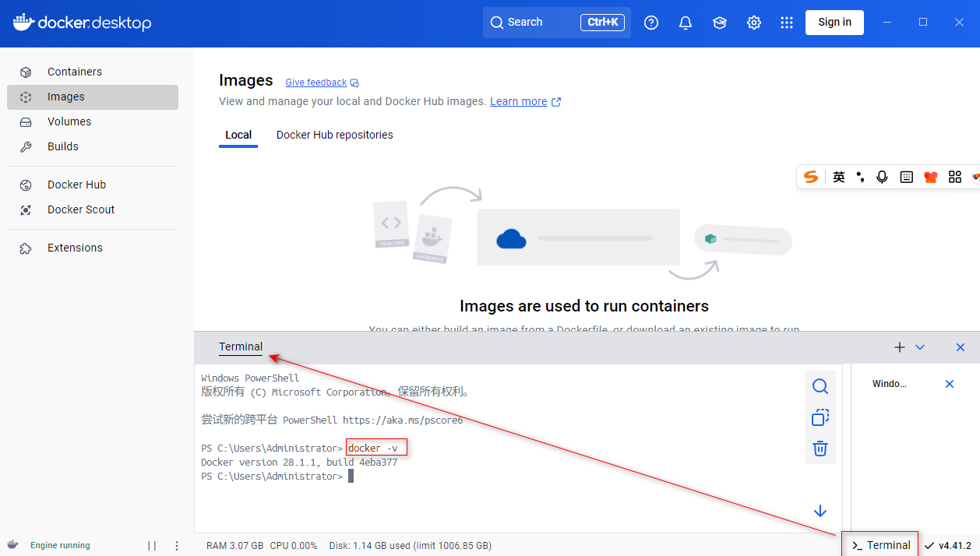Click the Disk usage readout

click(x=411, y=546)
